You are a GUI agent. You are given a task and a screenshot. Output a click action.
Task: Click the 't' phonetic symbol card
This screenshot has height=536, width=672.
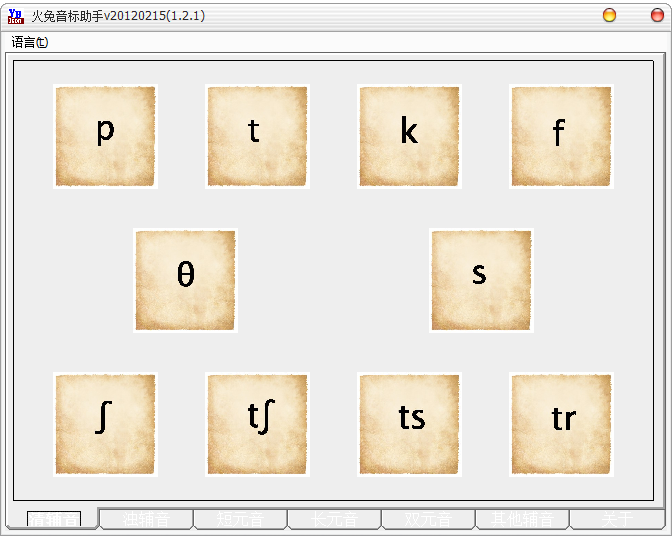click(x=257, y=136)
